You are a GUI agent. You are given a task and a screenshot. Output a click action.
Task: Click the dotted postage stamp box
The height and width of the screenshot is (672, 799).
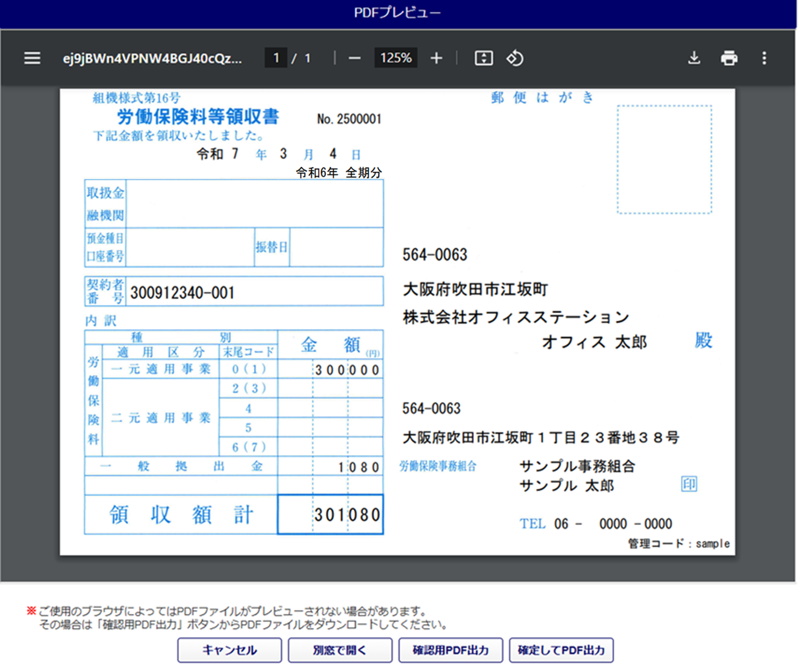click(664, 159)
